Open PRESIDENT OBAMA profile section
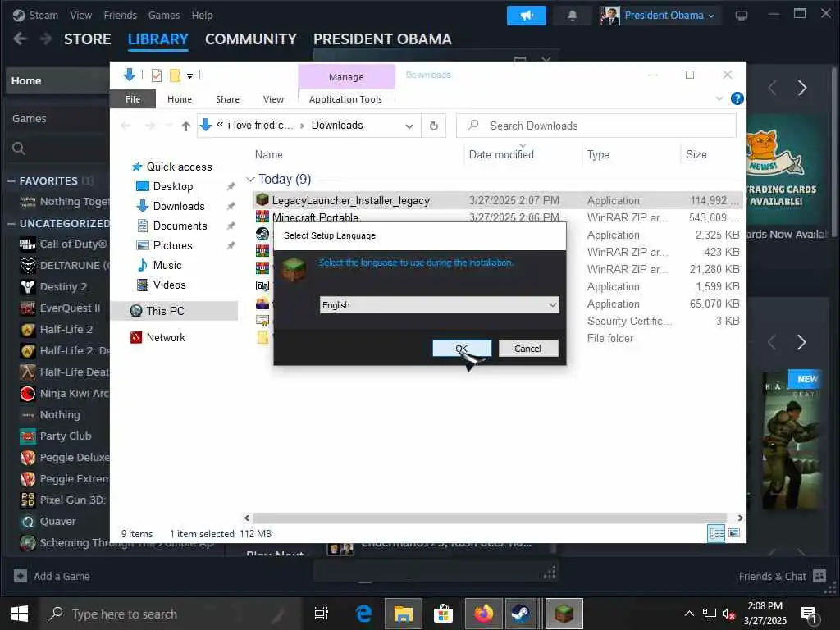Viewport: 840px width, 630px height. [x=382, y=39]
